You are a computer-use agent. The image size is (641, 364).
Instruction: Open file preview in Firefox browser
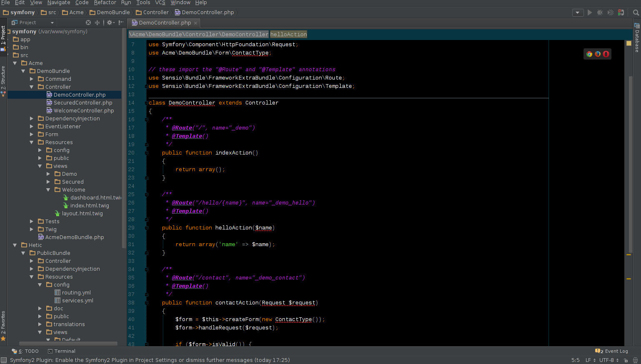(x=598, y=54)
